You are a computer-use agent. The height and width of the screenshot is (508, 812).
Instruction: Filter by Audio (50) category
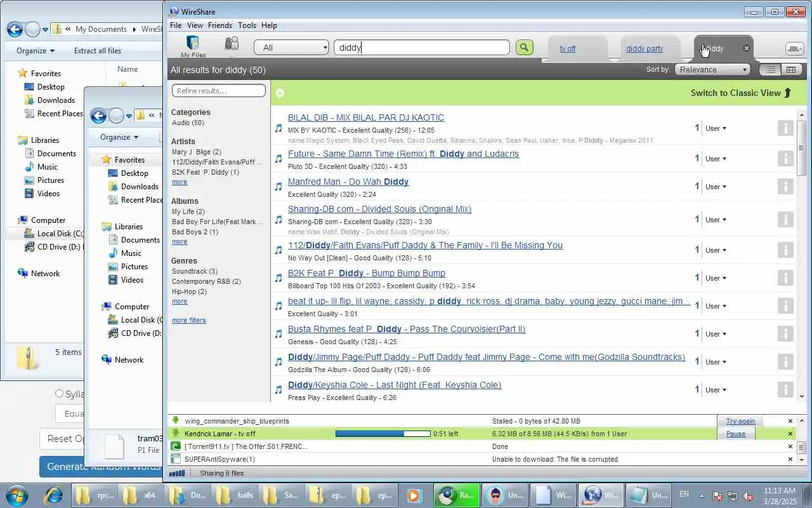tap(188, 123)
